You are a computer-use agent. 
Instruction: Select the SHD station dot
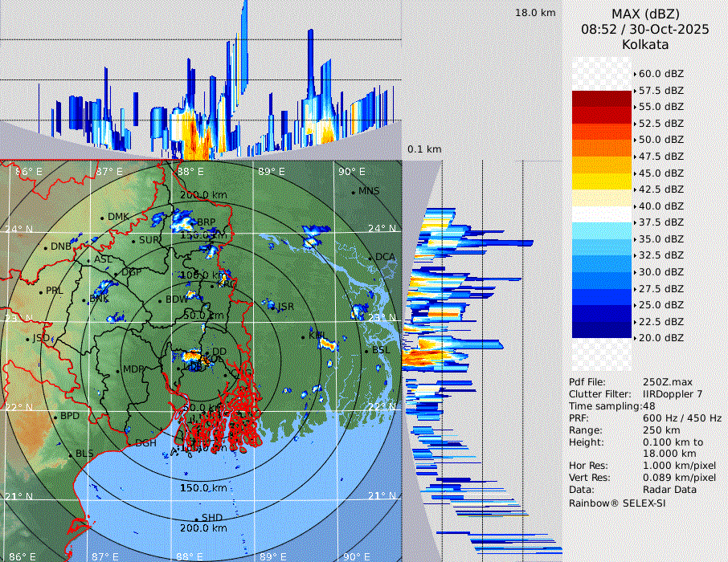[x=197, y=518]
